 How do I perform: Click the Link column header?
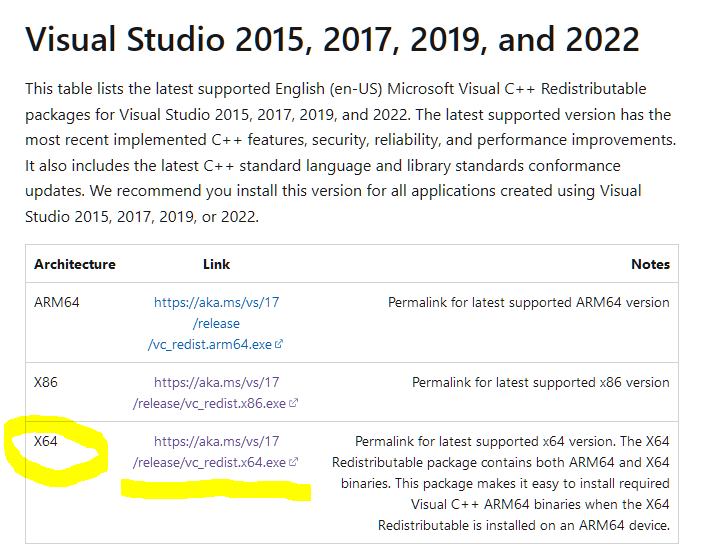[x=216, y=264]
